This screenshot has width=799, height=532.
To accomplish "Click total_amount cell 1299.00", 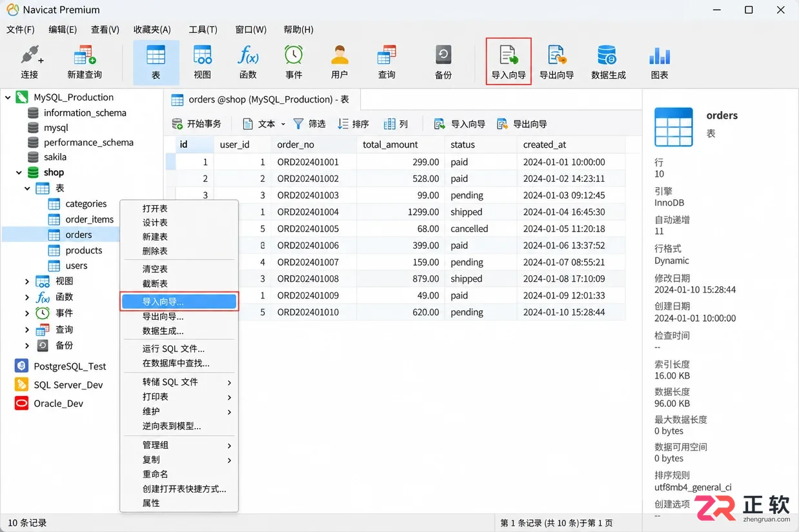I will pyautogui.click(x=400, y=212).
